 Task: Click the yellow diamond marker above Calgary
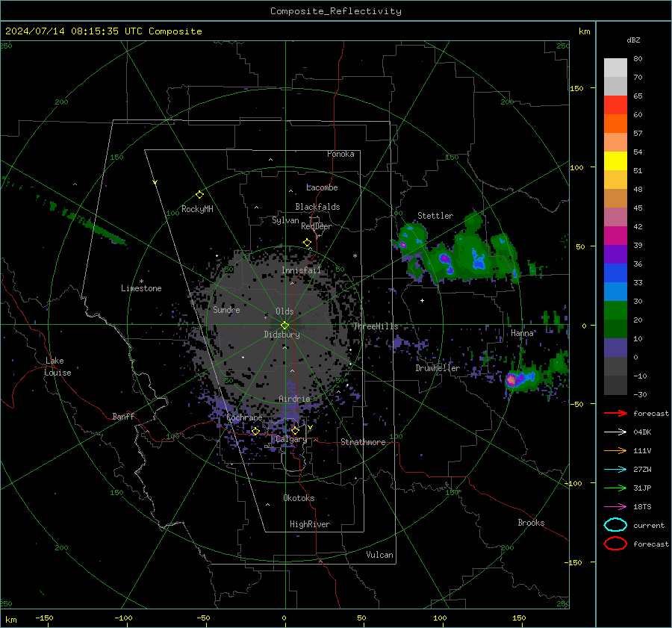pos(295,431)
